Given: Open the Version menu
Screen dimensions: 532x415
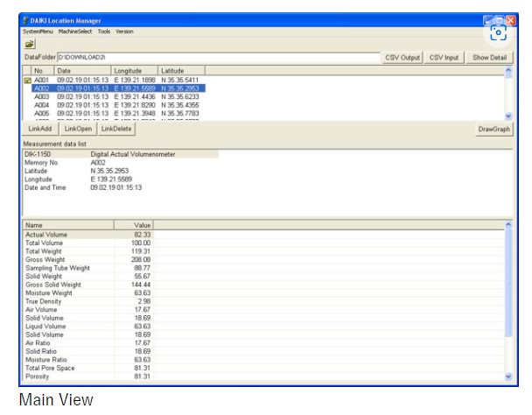Looking at the screenshot, I should 124,32.
